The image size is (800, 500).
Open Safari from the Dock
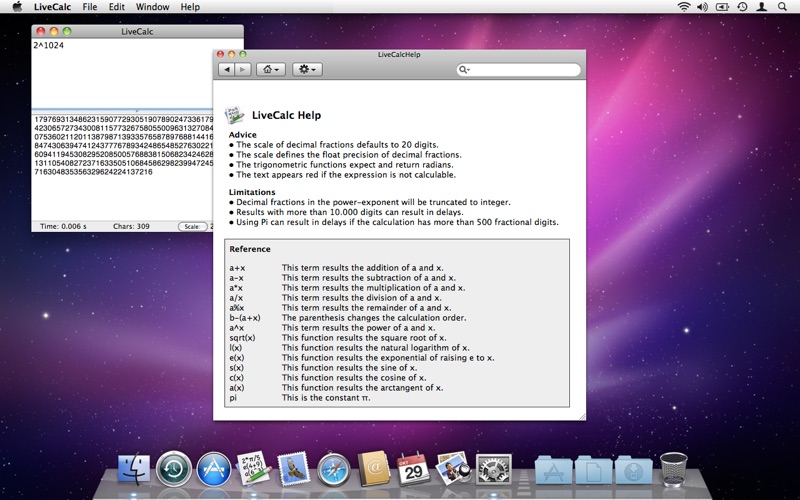pyautogui.click(x=333, y=469)
